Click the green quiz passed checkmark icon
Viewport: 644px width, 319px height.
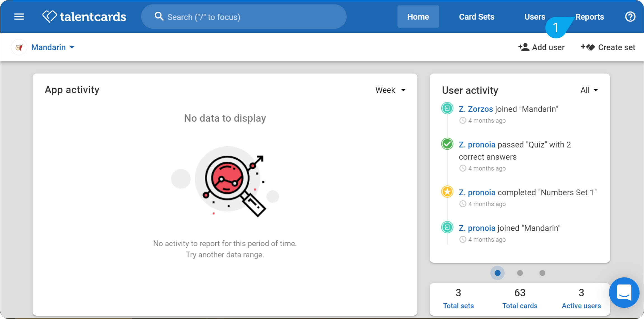pyautogui.click(x=447, y=144)
